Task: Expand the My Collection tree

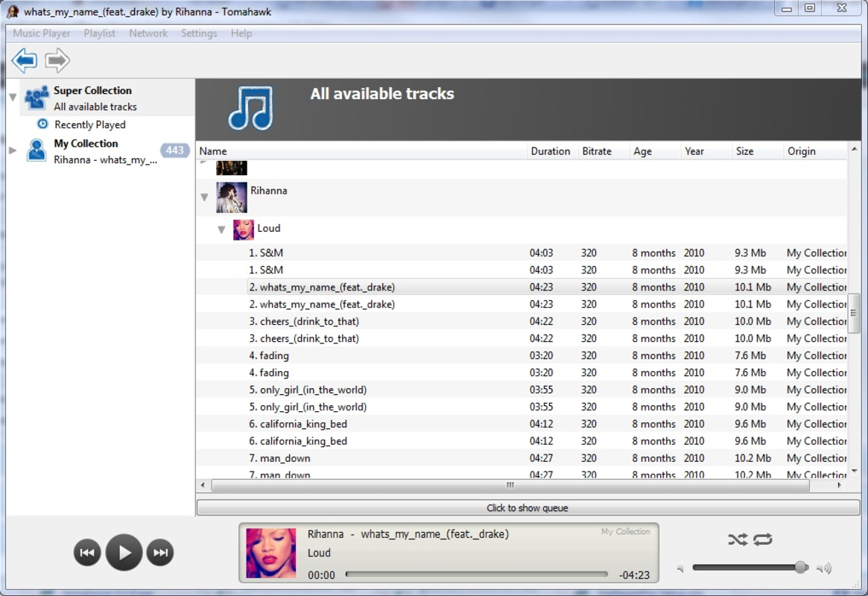Action: pyautogui.click(x=13, y=150)
